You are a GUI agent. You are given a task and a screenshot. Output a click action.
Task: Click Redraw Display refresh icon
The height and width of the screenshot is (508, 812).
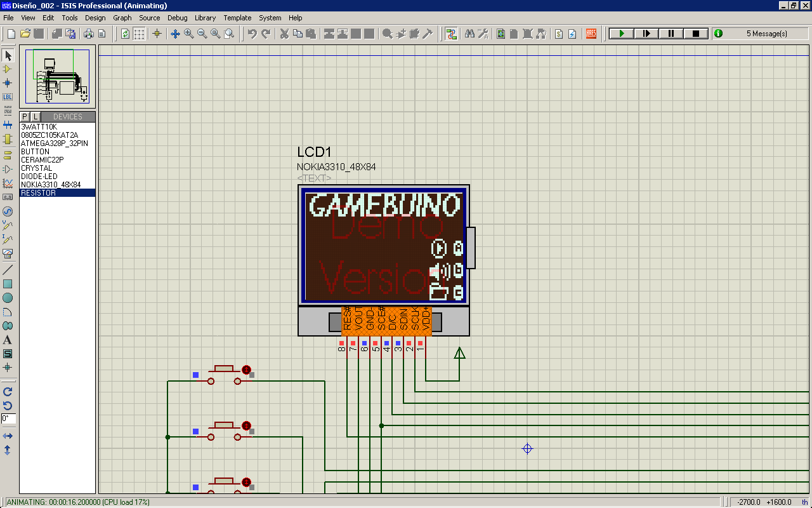pos(125,34)
